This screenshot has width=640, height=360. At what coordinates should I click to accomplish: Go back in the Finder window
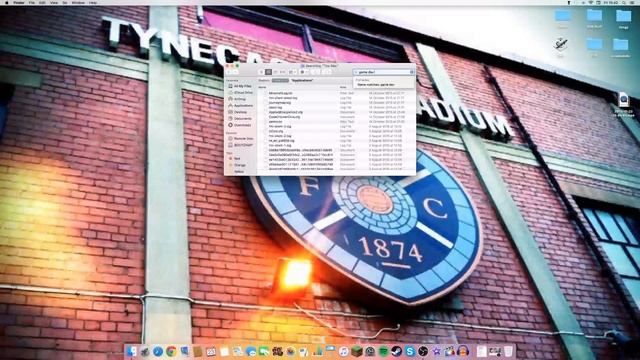(x=229, y=72)
